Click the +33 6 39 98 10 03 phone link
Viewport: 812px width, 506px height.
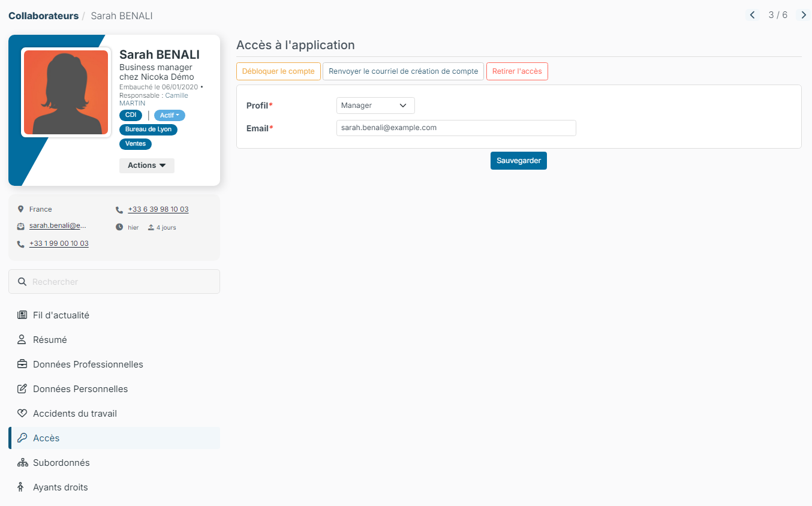pos(158,209)
